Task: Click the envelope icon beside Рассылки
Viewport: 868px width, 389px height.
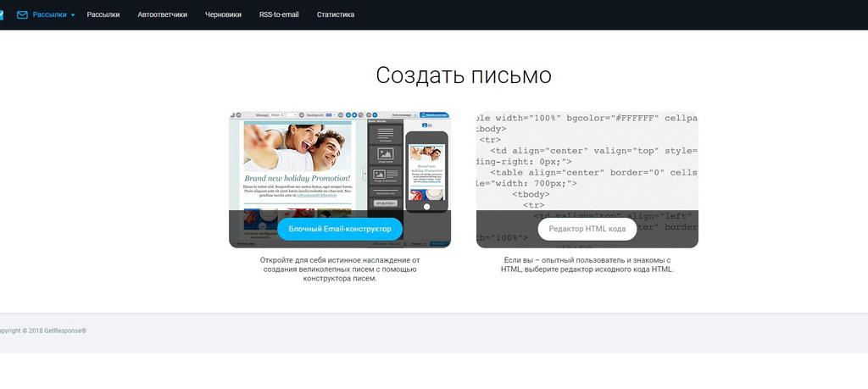Action: (x=22, y=15)
